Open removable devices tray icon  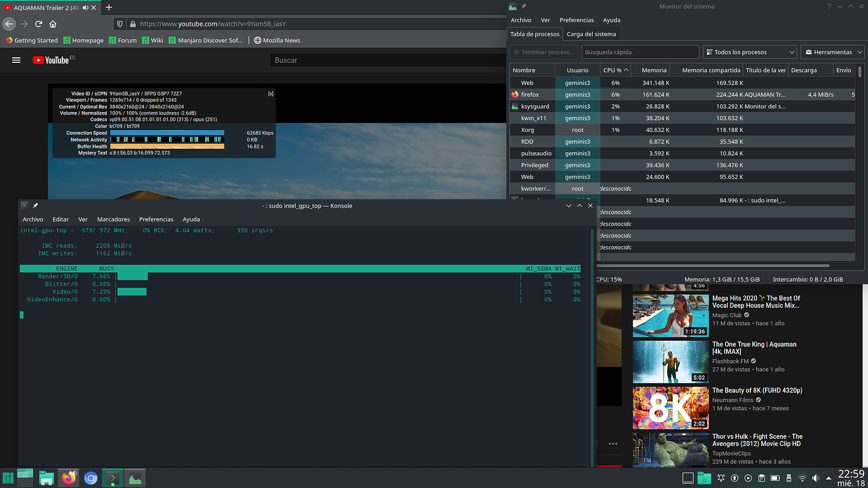click(789, 479)
